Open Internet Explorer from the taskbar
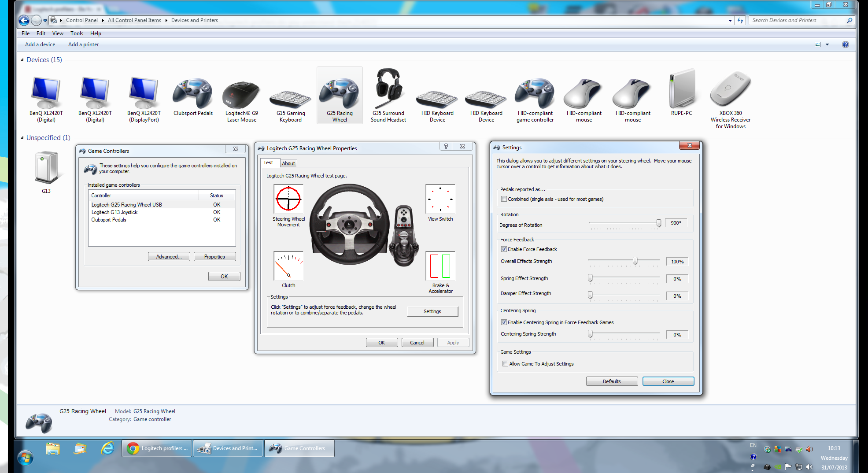 107,448
